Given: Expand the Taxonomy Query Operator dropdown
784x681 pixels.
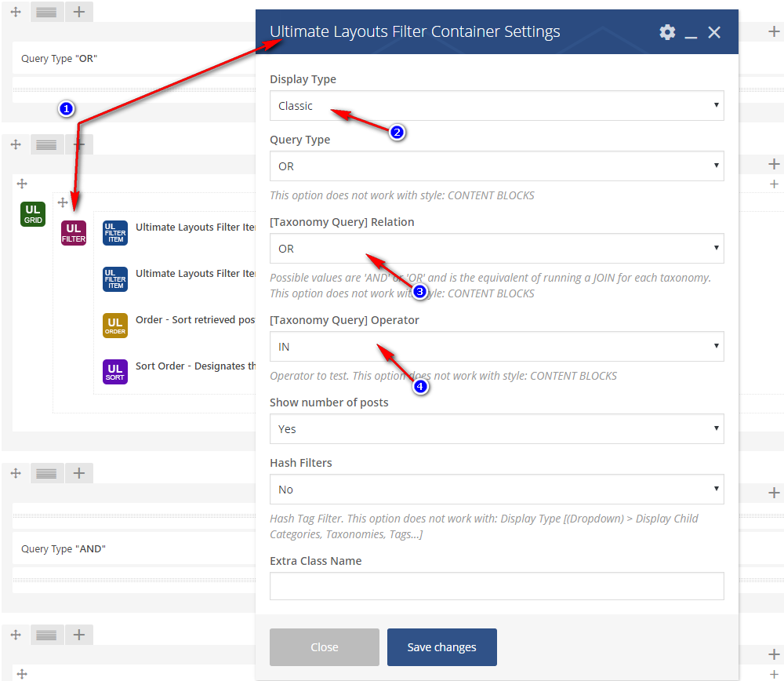Looking at the screenshot, I should (496, 347).
